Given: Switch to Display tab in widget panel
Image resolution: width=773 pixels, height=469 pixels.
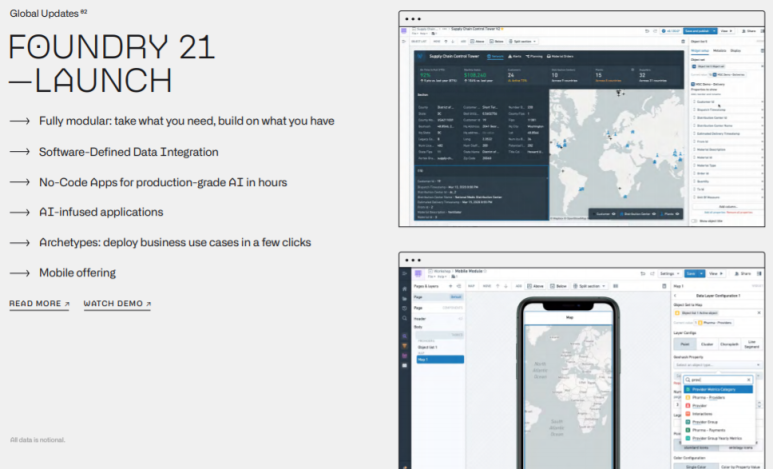Looking at the screenshot, I should coord(736,51).
